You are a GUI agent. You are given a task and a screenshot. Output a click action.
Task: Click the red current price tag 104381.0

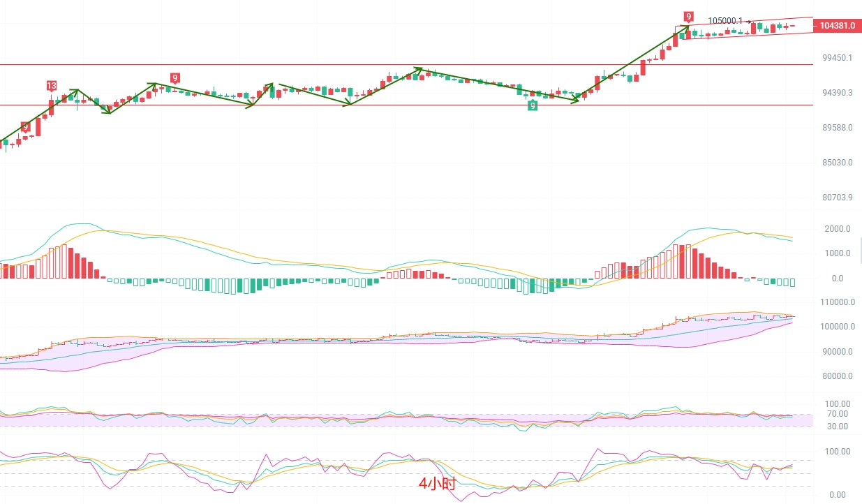[x=837, y=25]
